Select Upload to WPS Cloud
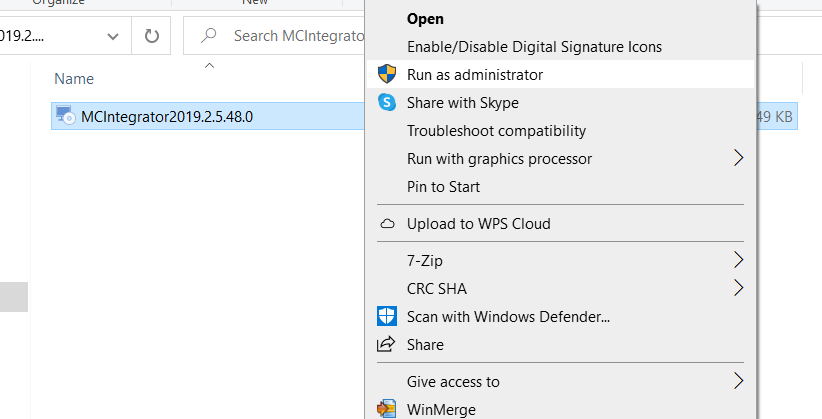The image size is (822, 419). tap(560, 224)
